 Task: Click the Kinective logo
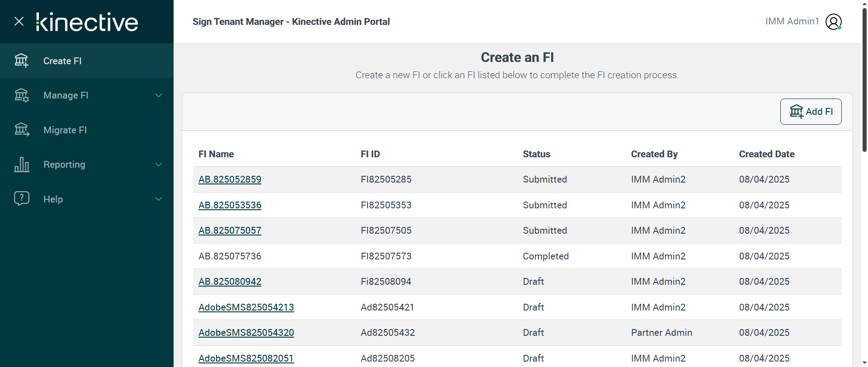(x=87, y=22)
